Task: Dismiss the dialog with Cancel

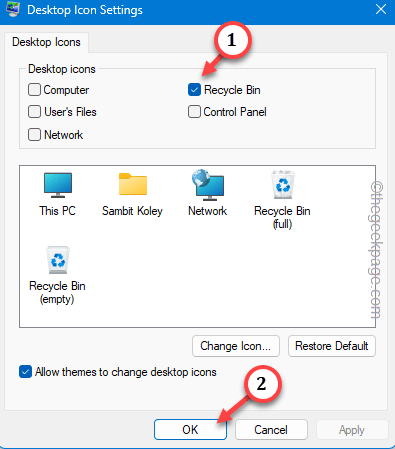Action: point(271,430)
